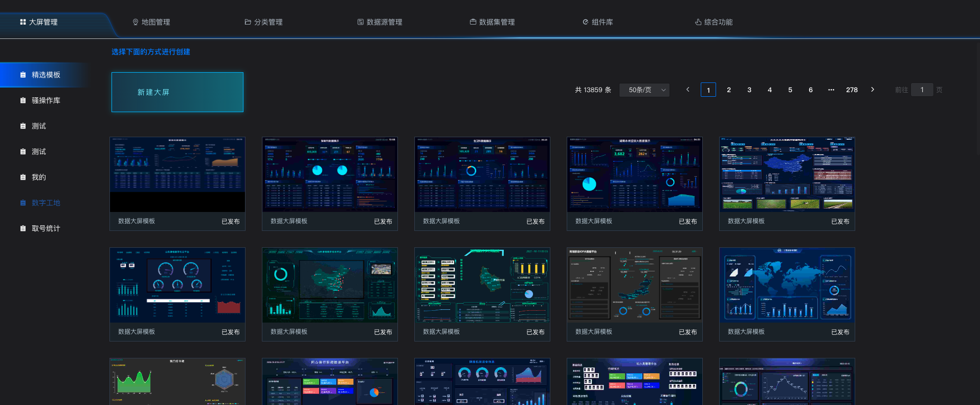Viewport: 980px width, 405px height.
Task: Open the template thumbnail with orange area chart
Action: (177, 175)
